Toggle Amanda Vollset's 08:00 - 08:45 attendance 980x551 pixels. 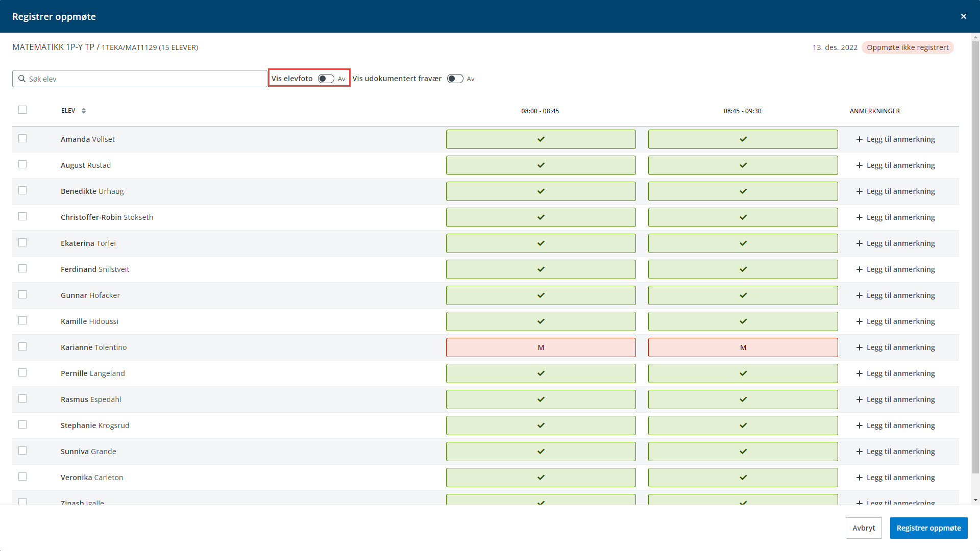click(541, 139)
